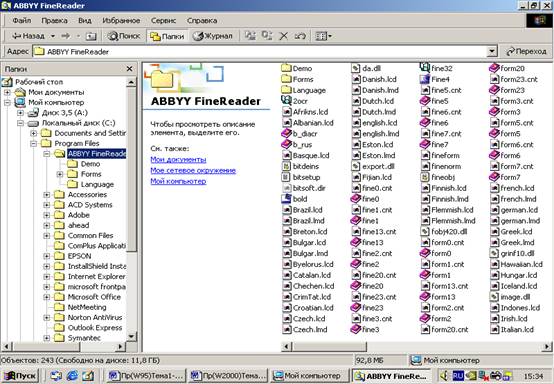Open the Мой компьютер link
The width and height of the screenshot is (554, 384).
click(178, 181)
